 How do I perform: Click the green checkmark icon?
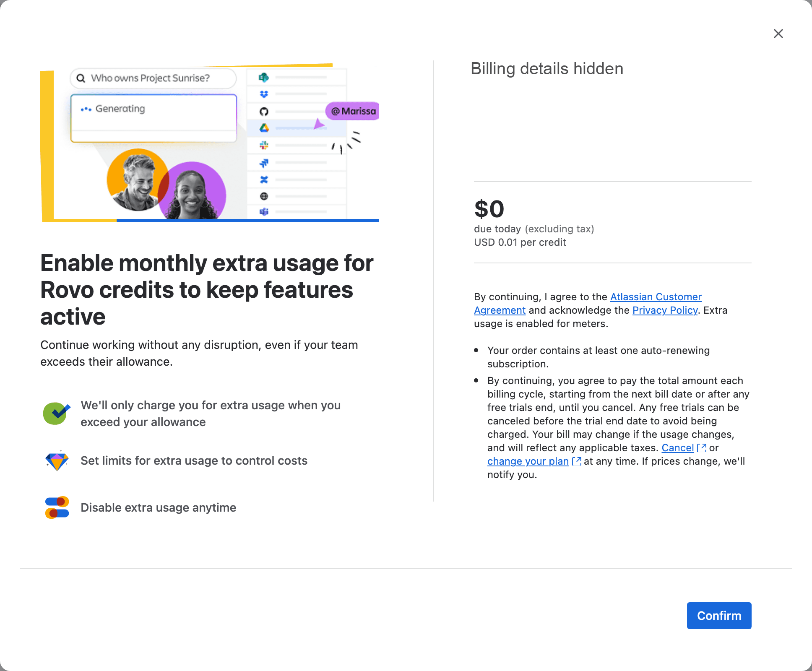pos(57,413)
